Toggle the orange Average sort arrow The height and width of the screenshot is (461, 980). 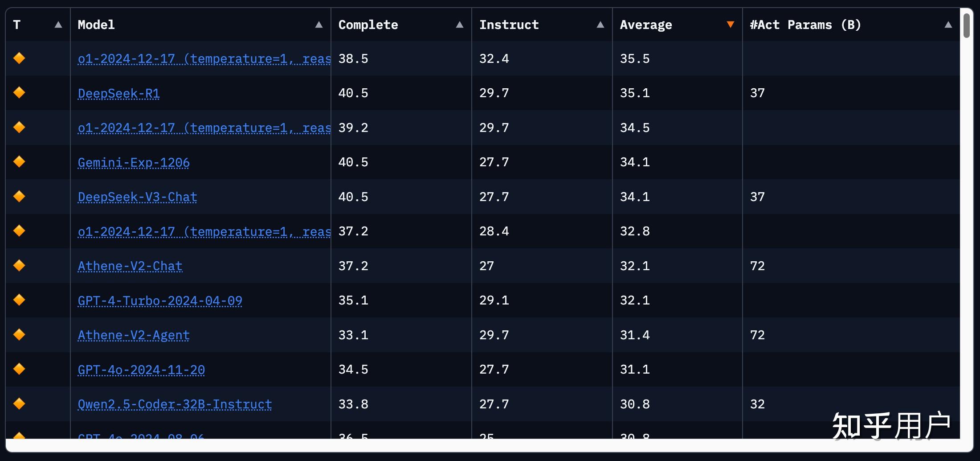(x=731, y=25)
